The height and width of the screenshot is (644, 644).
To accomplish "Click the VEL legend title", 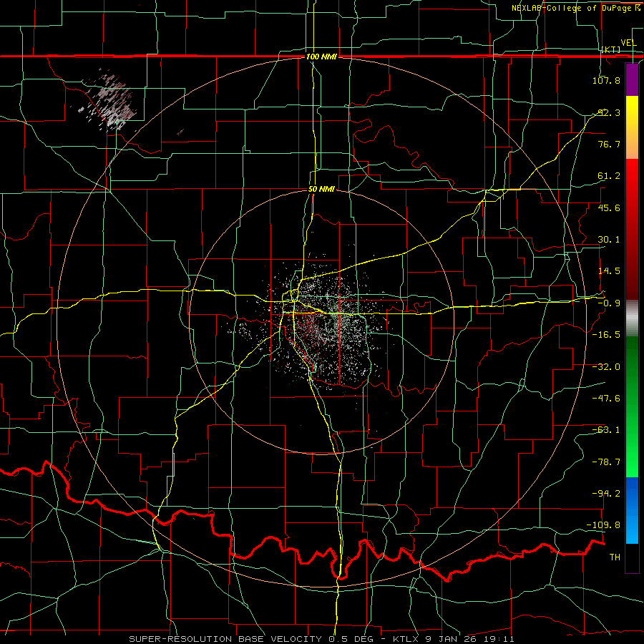I will (628, 43).
